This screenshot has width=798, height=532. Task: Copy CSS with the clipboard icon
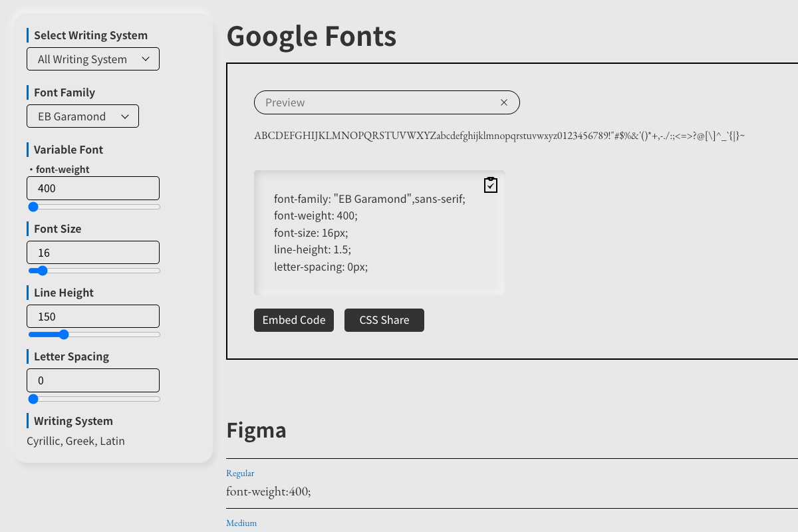[x=491, y=185]
